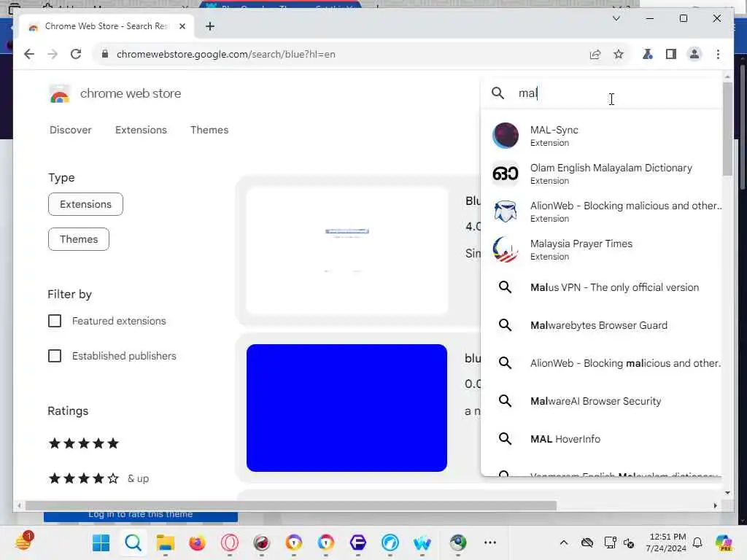This screenshot has width=747, height=560.
Task: Filter by five star rating
Action: 84,444
